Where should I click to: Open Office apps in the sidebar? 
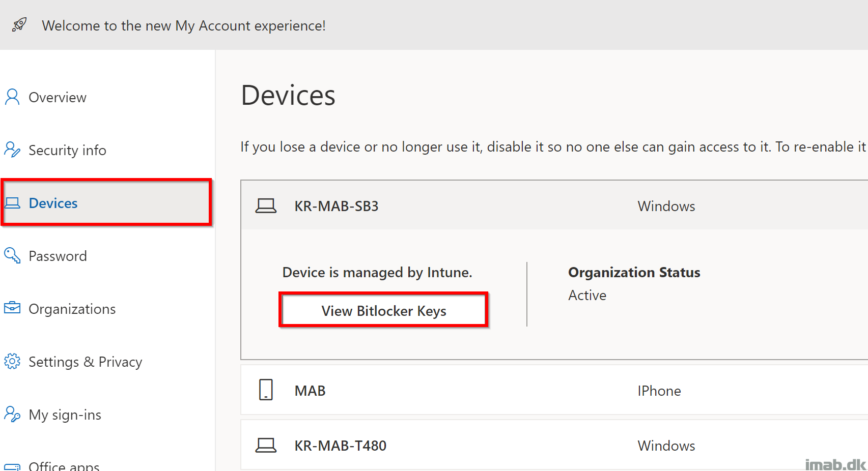point(64,466)
